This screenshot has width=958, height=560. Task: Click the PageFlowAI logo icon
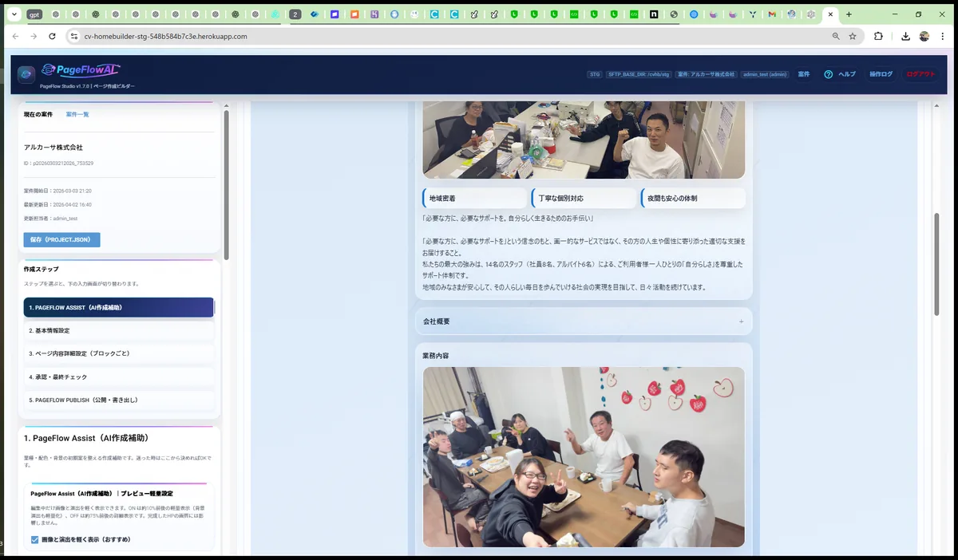pyautogui.click(x=26, y=74)
